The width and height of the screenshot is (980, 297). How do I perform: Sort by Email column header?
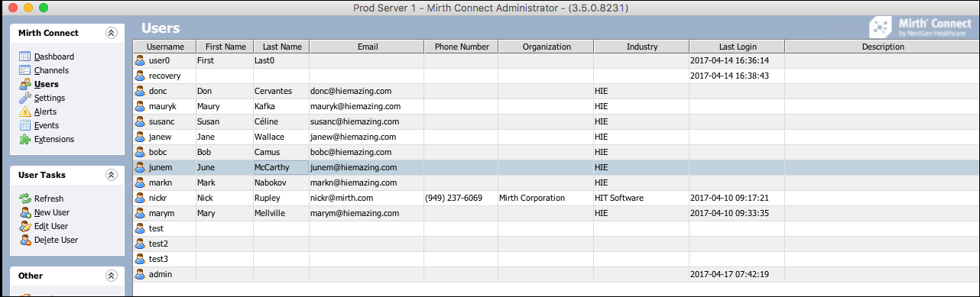coord(367,47)
